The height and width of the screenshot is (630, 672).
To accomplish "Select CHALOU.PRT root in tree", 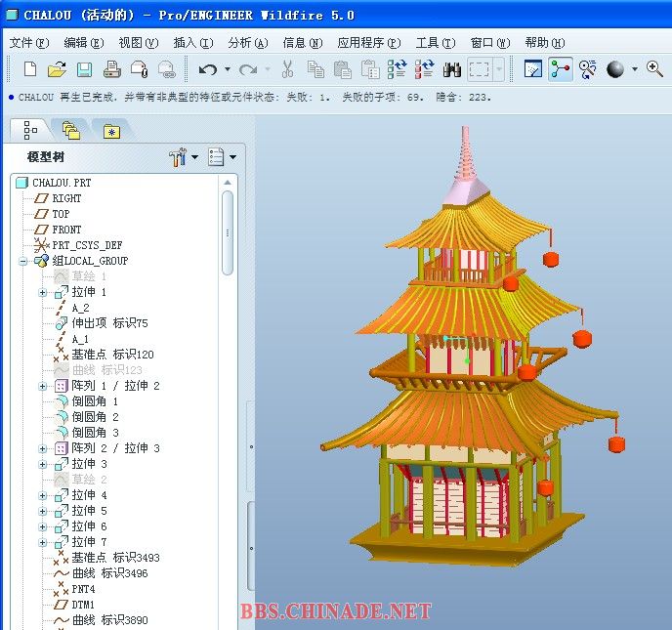I will (62, 183).
